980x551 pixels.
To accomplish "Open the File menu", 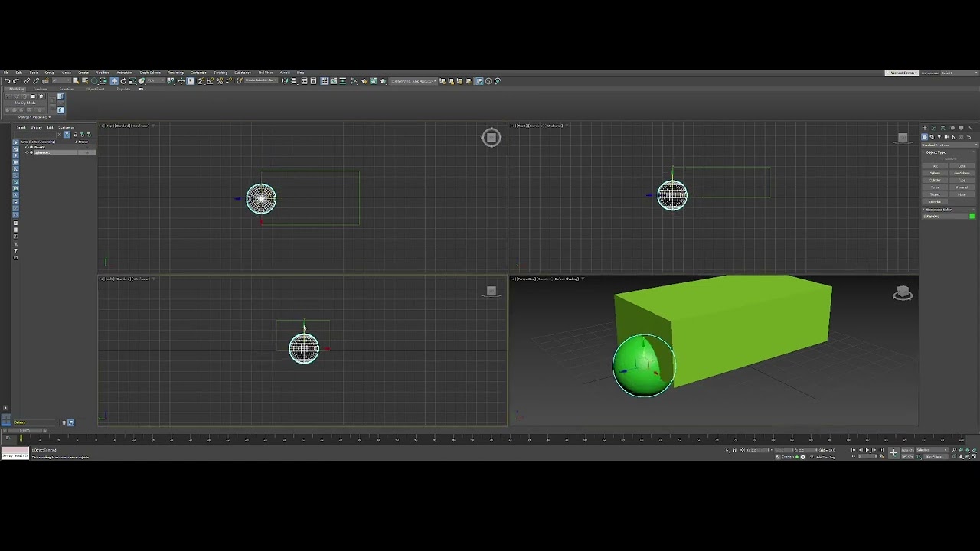I will click(x=6, y=73).
